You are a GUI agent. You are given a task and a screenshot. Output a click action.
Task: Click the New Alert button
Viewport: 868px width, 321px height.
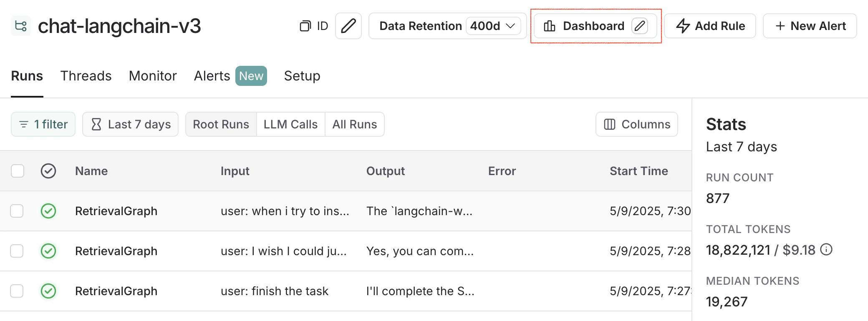(810, 26)
